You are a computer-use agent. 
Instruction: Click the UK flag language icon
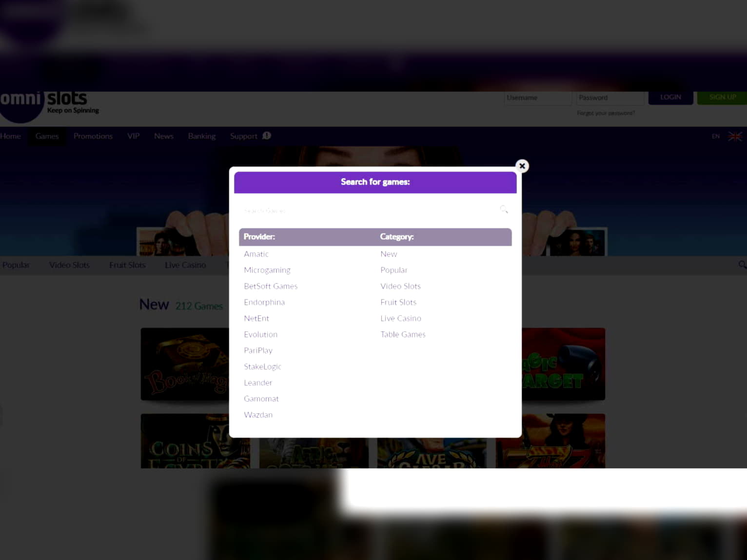click(x=735, y=136)
